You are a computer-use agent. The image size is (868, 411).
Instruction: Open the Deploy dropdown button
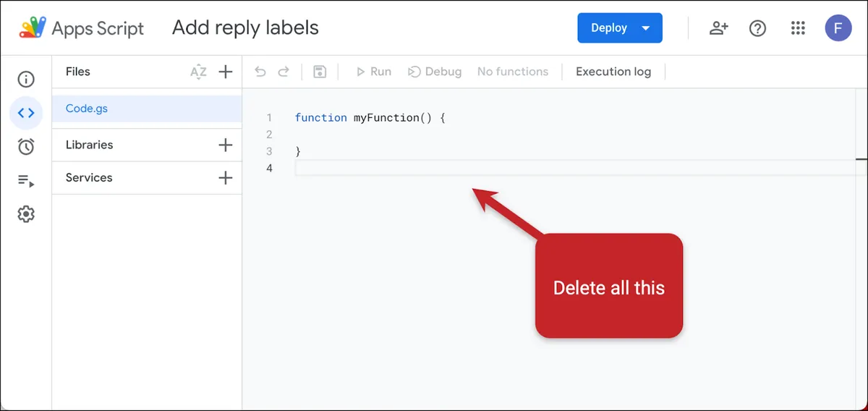tap(620, 28)
